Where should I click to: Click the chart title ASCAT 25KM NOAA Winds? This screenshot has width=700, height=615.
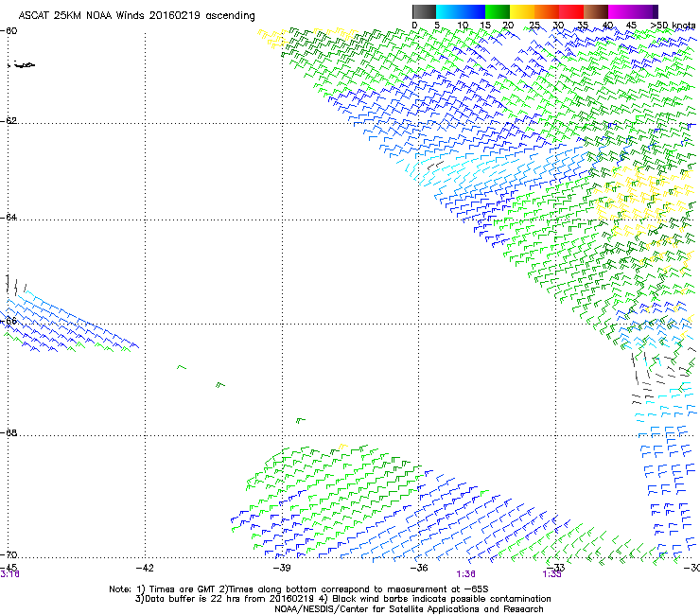coord(82,16)
